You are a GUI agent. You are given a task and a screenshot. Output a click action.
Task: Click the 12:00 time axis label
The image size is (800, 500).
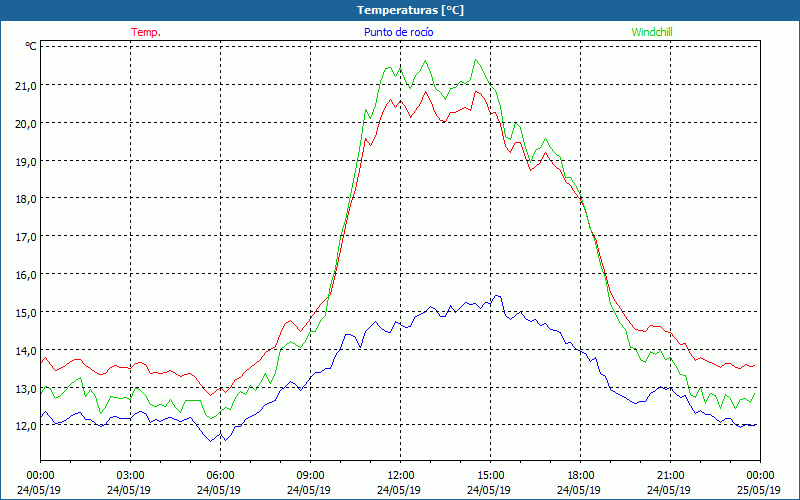401,476
